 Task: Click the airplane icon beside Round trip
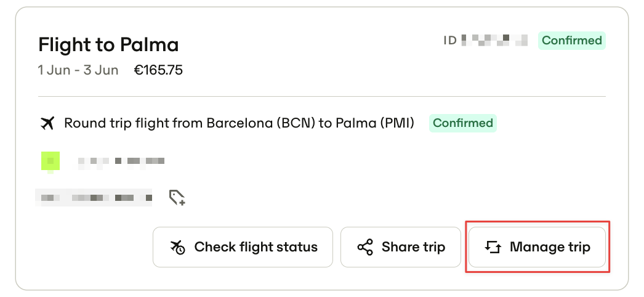tap(47, 123)
